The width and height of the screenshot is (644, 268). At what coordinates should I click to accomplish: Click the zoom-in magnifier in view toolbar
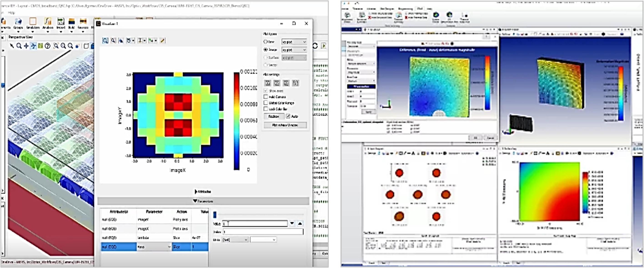[63, 46]
